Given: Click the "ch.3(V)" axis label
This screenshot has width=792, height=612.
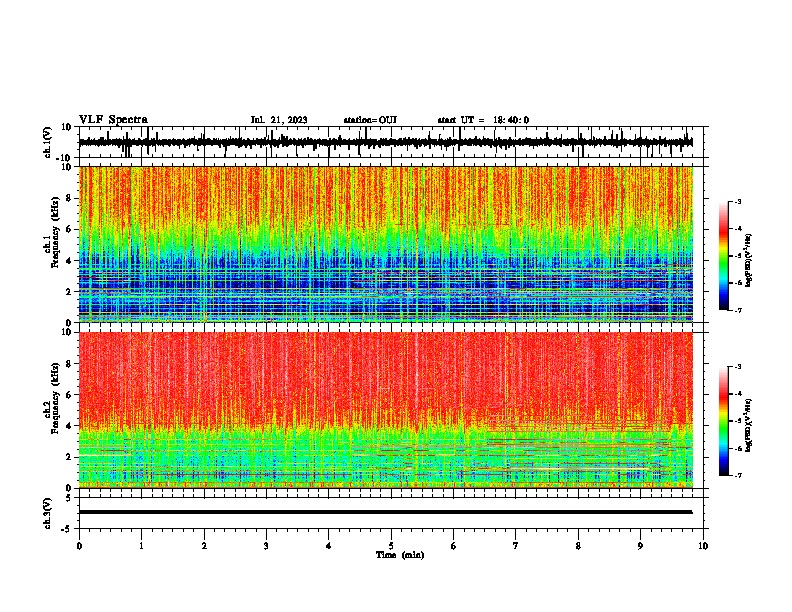Looking at the screenshot, I should [48, 513].
